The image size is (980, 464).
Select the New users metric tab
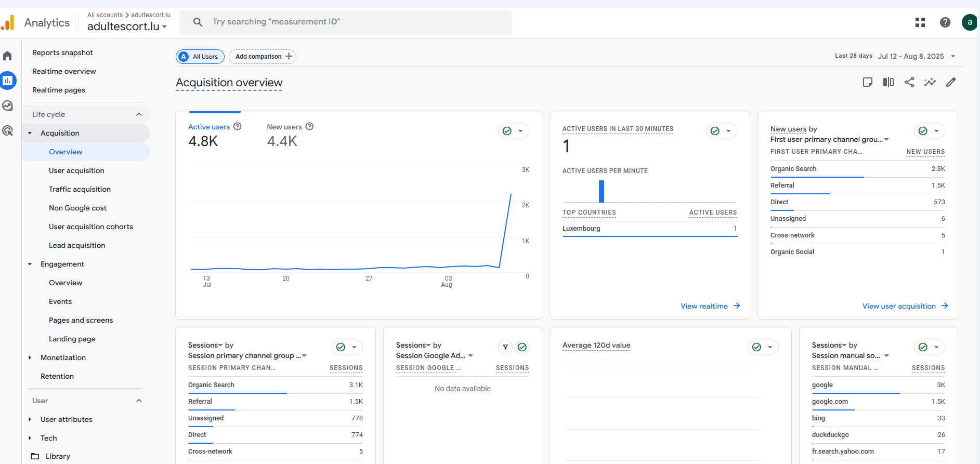[290, 135]
